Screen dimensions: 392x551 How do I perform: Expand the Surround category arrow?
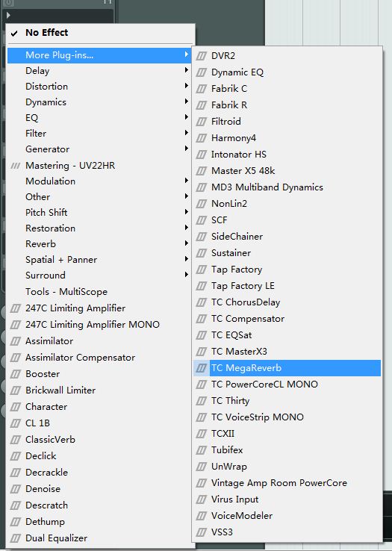point(187,275)
